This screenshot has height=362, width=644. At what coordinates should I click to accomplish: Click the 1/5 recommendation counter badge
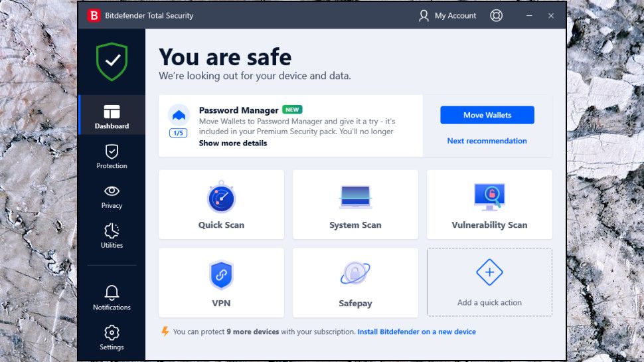[x=178, y=133]
